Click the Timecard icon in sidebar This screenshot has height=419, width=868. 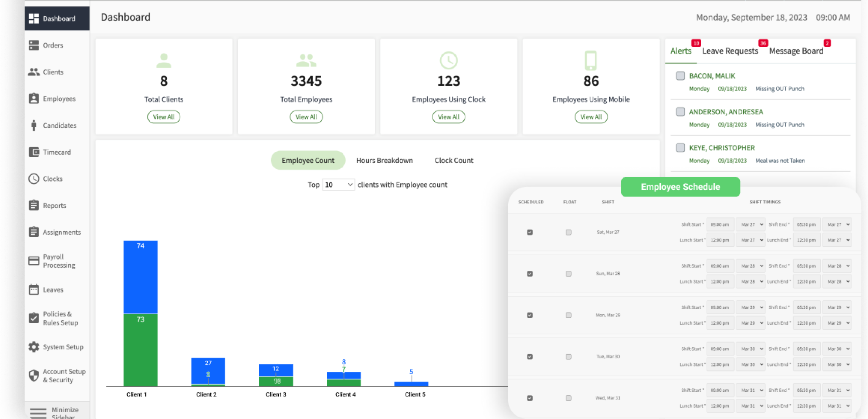click(x=34, y=152)
